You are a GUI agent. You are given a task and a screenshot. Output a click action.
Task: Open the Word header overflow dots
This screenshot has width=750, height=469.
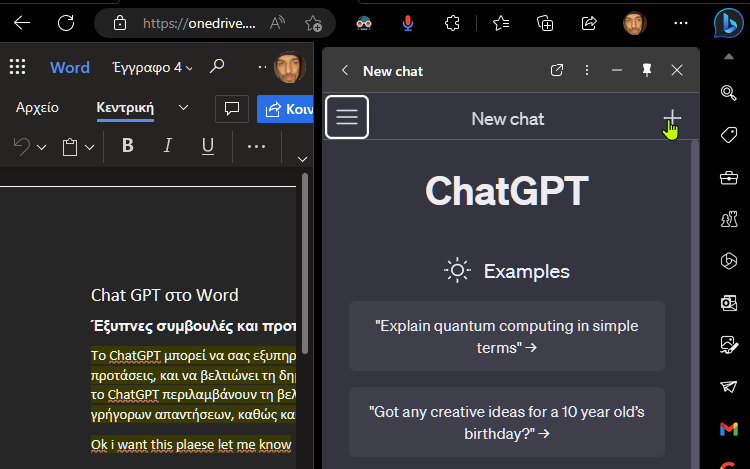(x=263, y=67)
